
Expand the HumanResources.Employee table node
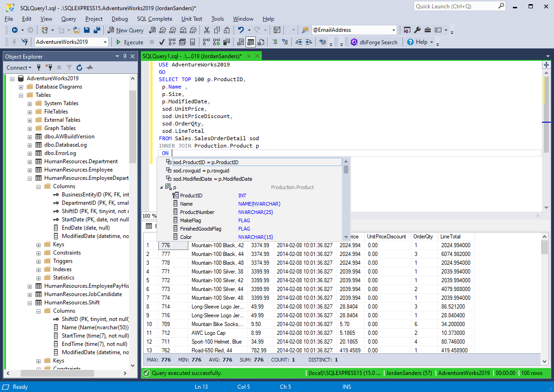tap(30, 169)
